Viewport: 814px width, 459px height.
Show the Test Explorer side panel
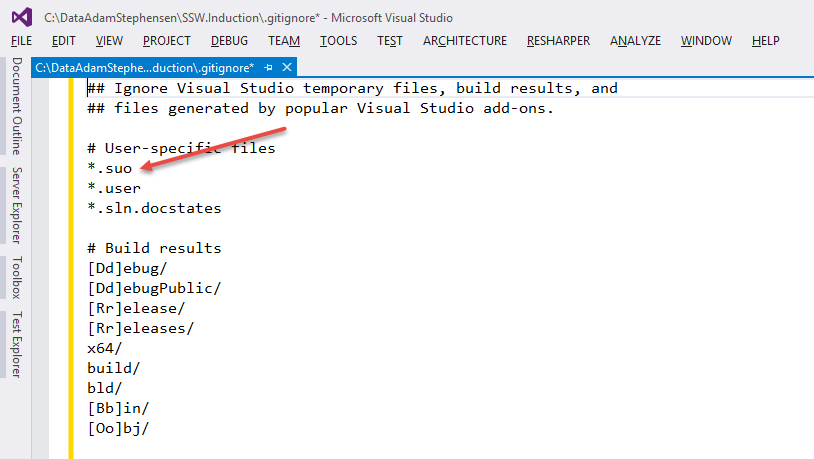(16, 345)
